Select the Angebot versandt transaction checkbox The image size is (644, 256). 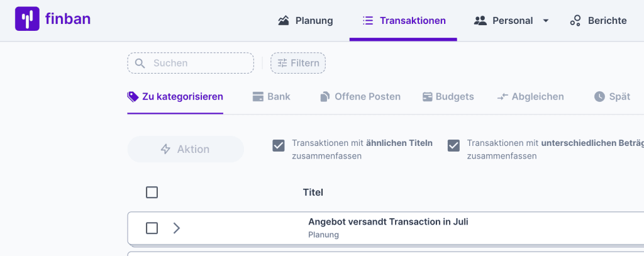152,228
